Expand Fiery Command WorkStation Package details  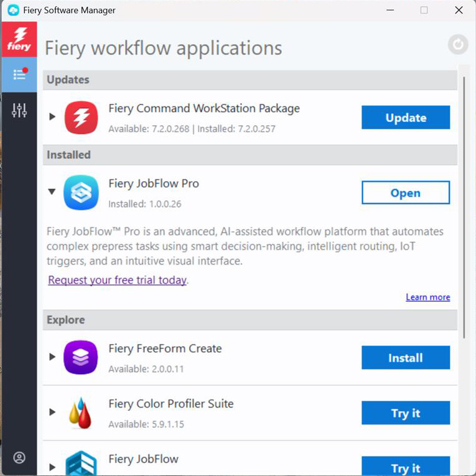click(52, 116)
